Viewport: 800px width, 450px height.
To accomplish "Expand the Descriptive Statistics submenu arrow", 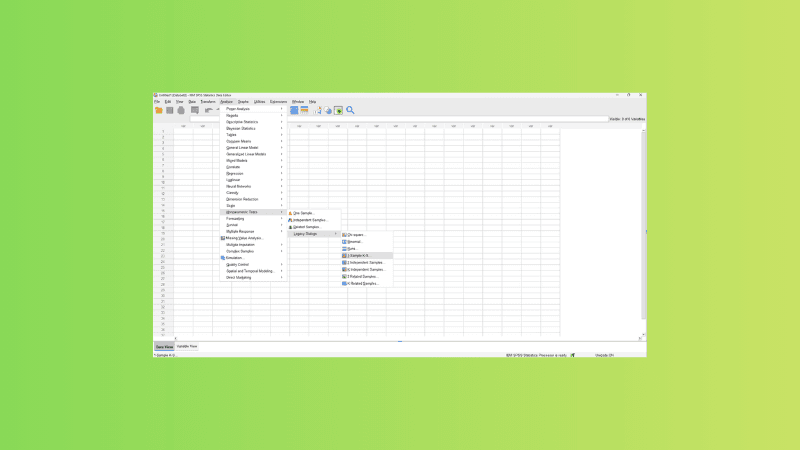I will [282, 122].
